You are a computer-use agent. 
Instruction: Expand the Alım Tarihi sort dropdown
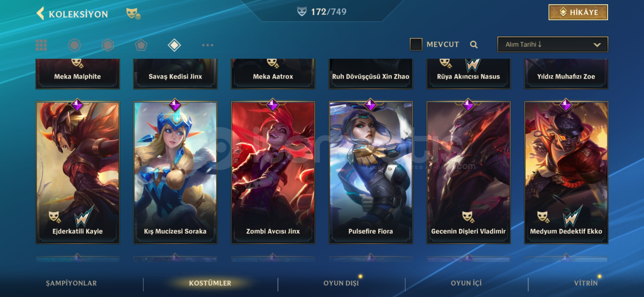tap(553, 44)
